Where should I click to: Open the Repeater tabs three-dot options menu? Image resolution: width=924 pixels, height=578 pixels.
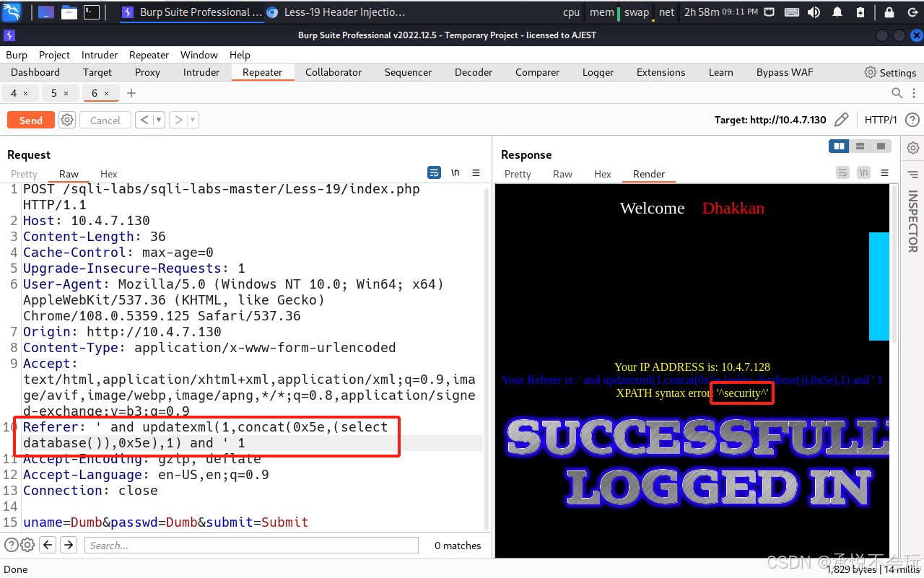[x=913, y=93]
